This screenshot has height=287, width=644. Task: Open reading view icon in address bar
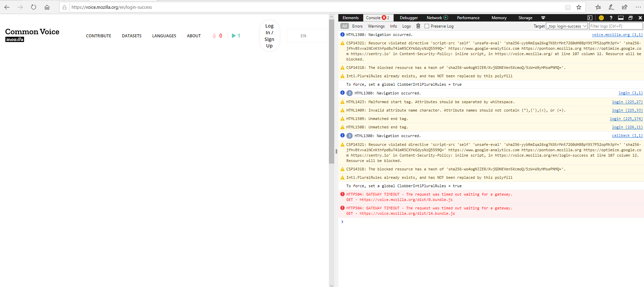[x=568, y=7]
